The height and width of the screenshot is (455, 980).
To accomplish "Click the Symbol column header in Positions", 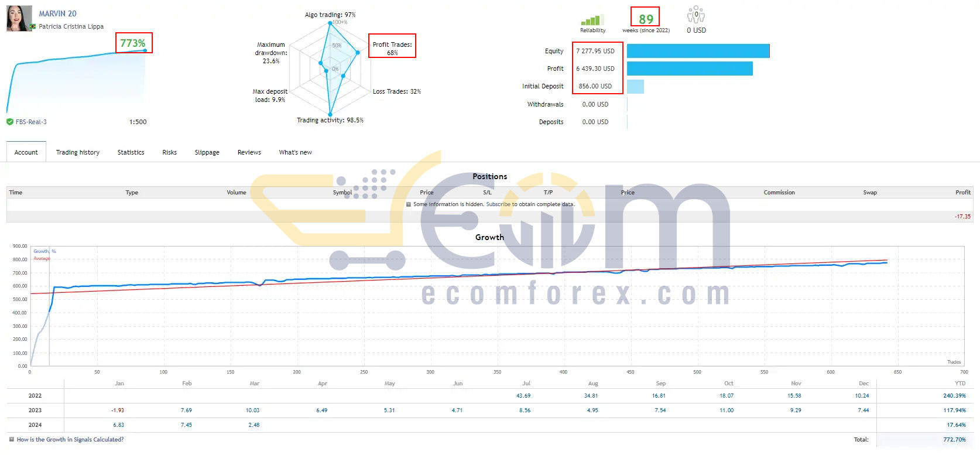I will point(342,193).
